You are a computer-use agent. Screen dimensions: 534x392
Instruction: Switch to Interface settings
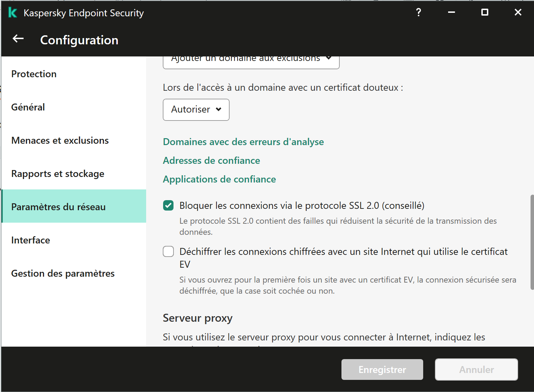[x=74, y=240]
